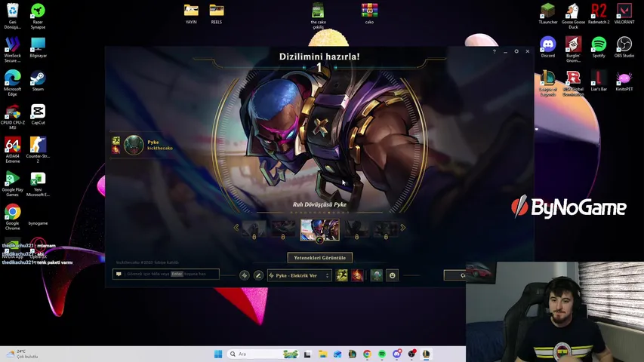
Task: Click 'Yetenekleri Görüntüle' button
Action: click(x=320, y=258)
